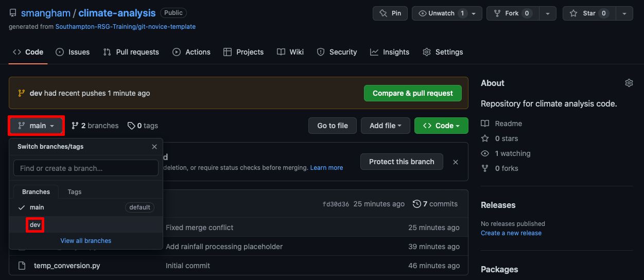Open the Initial commit message link

188,266
